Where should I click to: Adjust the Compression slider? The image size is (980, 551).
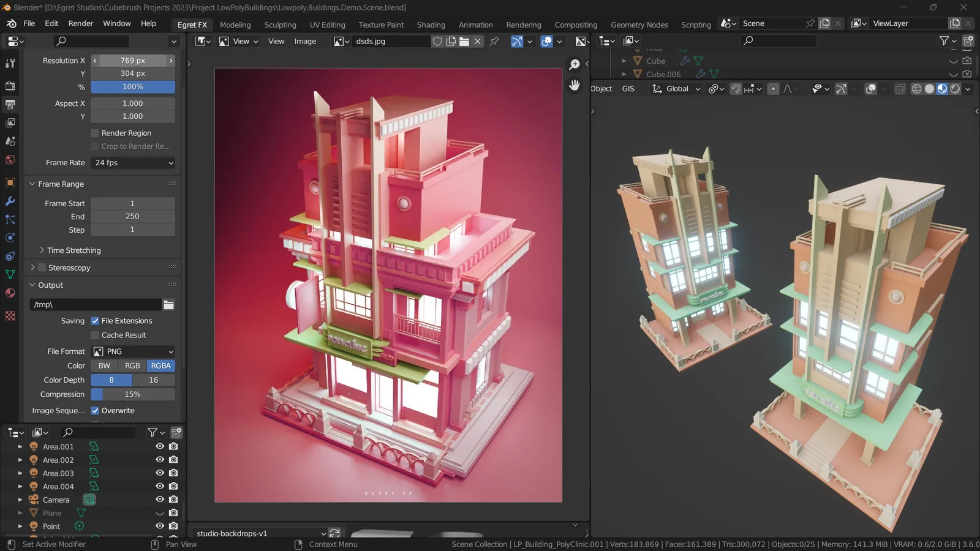[133, 394]
